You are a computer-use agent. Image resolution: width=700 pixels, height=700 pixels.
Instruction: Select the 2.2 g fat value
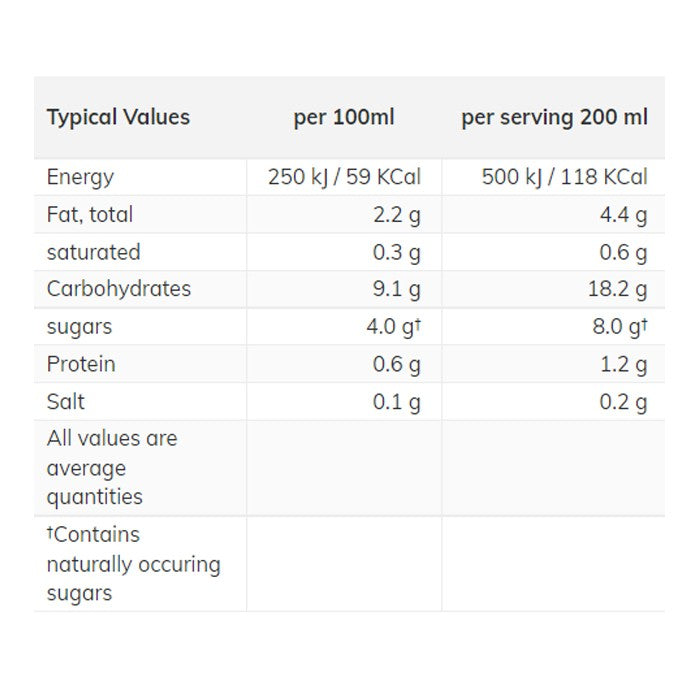pos(396,214)
